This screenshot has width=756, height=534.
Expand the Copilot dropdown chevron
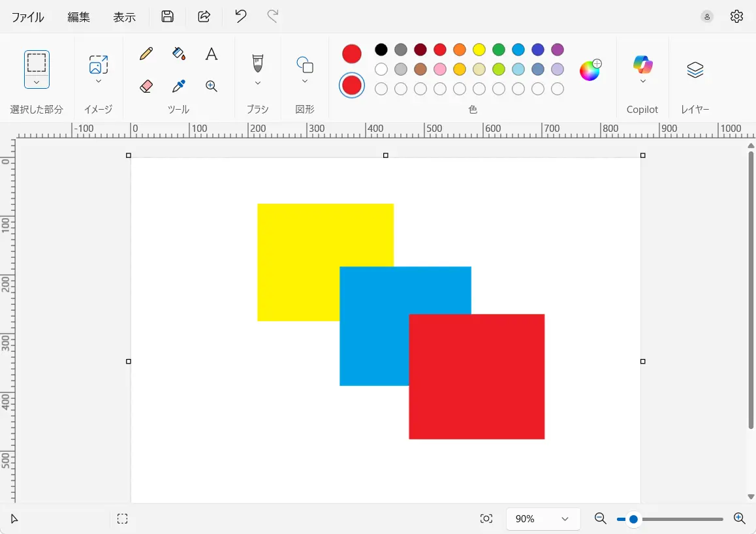(642, 81)
